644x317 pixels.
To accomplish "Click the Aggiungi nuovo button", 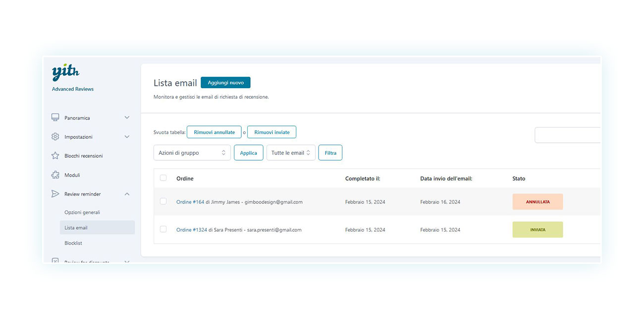I will pyautogui.click(x=225, y=82).
